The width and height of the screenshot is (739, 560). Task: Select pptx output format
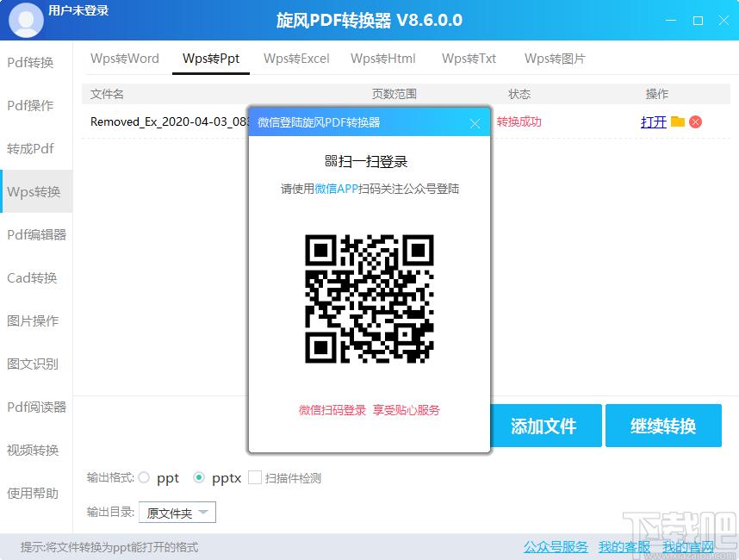click(199, 478)
